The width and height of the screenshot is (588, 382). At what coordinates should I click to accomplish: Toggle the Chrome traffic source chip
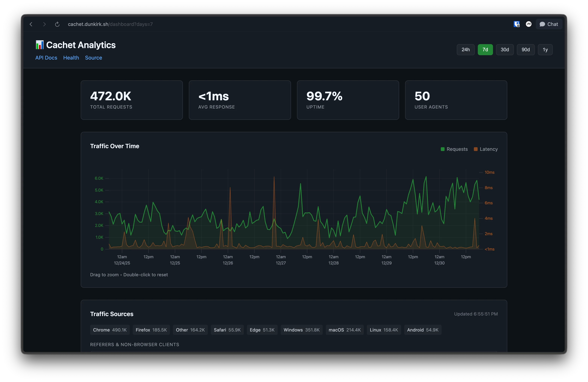(x=110, y=330)
